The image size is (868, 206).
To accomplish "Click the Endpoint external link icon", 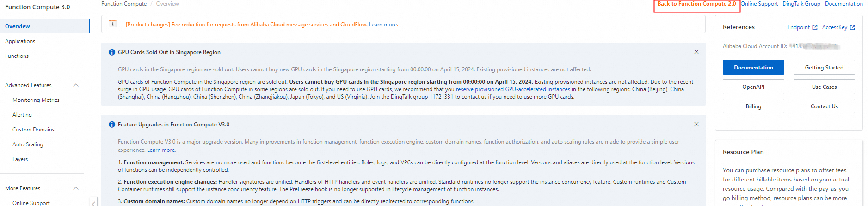I will click(815, 28).
